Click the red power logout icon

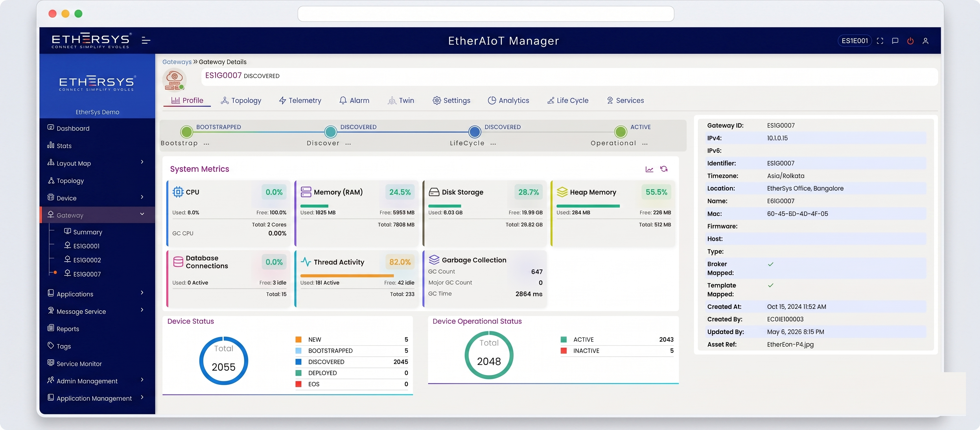click(x=910, y=41)
